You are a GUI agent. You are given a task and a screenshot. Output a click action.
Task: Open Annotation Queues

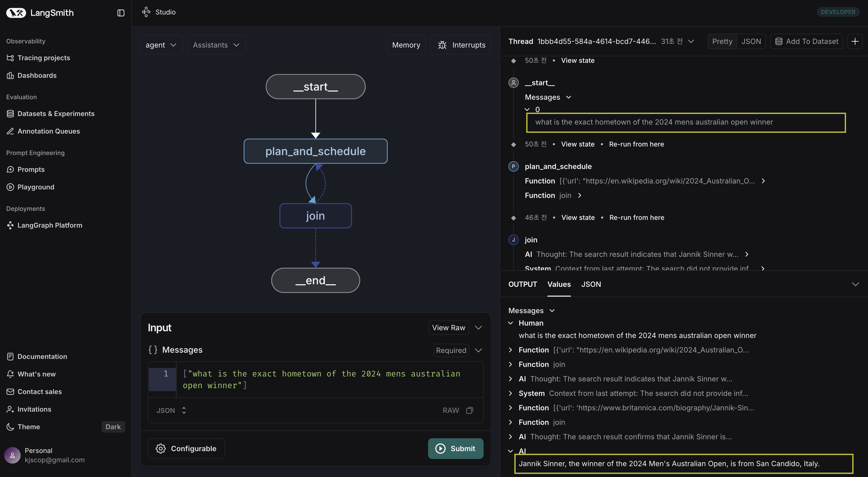(49, 131)
